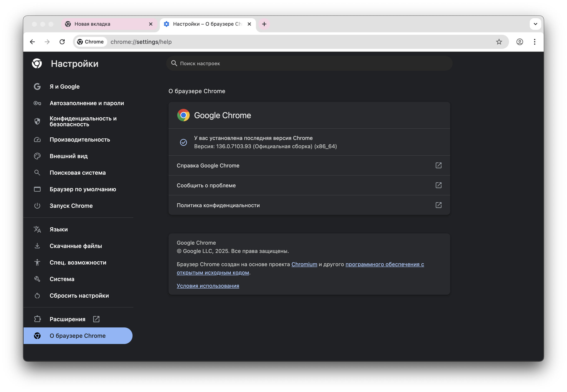
Task: Open Запуск Chrome section
Action: (x=71, y=206)
